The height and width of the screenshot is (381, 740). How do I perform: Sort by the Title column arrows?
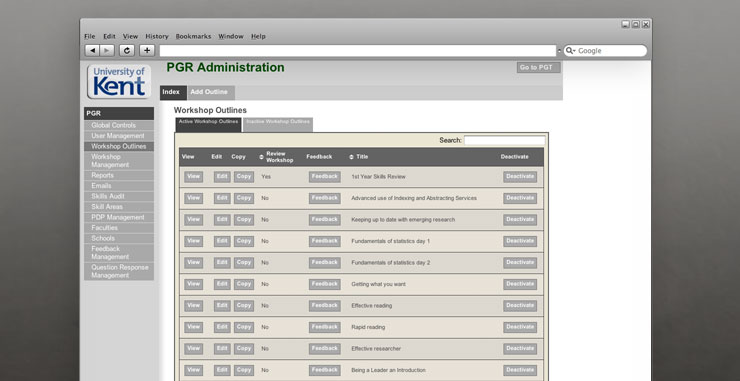[351, 157]
